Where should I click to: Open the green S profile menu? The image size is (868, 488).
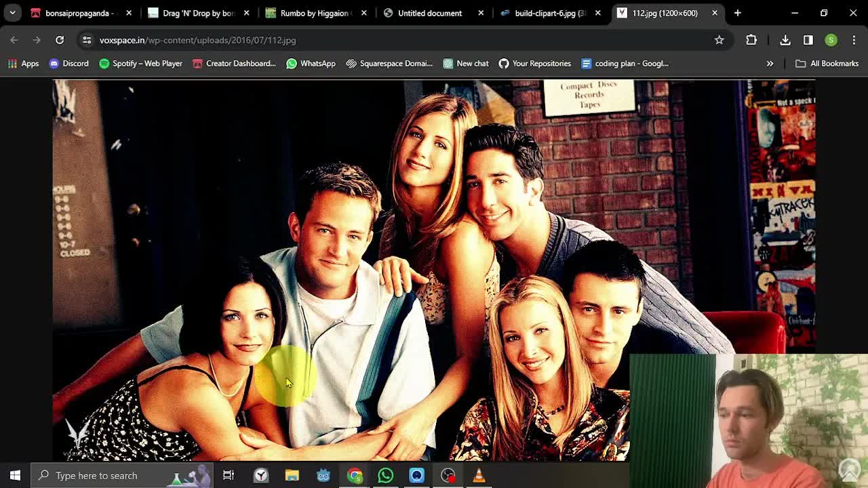831,40
